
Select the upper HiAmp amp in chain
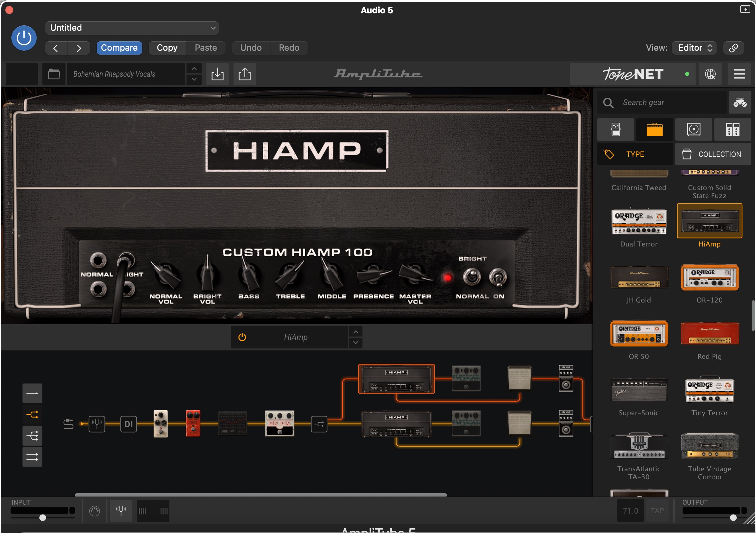pyautogui.click(x=396, y=379)
